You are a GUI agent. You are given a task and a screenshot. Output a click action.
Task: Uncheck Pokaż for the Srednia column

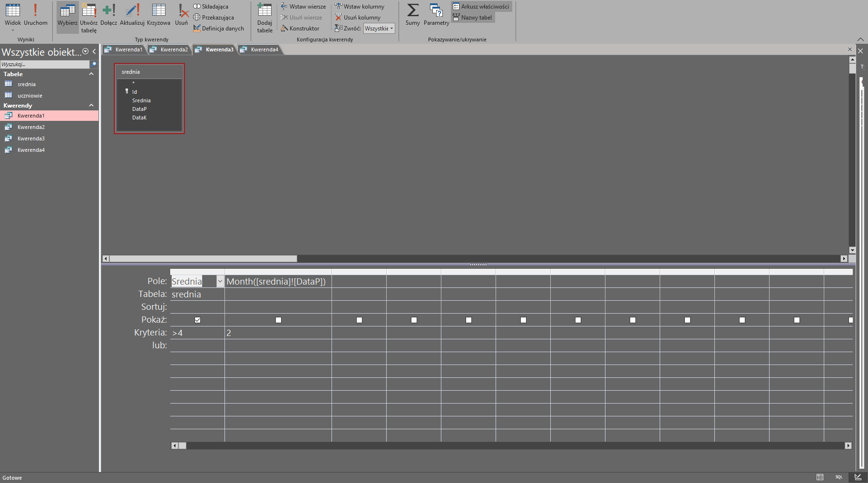click(x=197, y=320)
